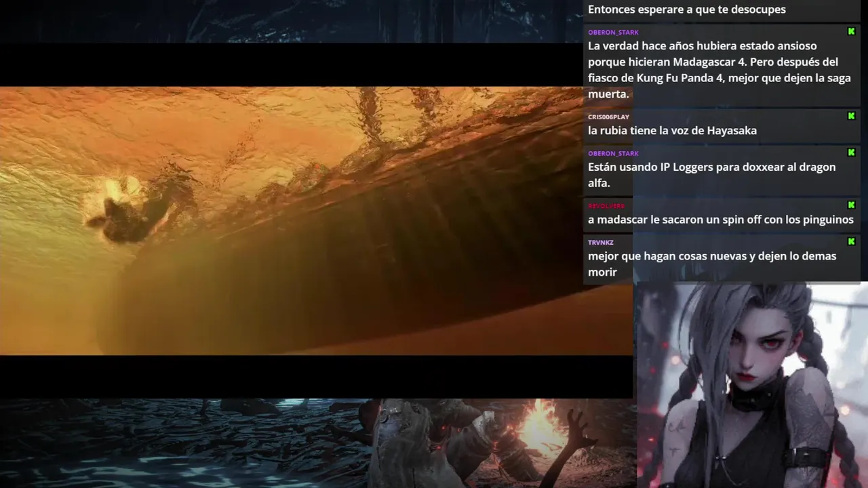Click username REVOLVERX in chat
This screenshot has height=488, width=868.
[606, 205]
